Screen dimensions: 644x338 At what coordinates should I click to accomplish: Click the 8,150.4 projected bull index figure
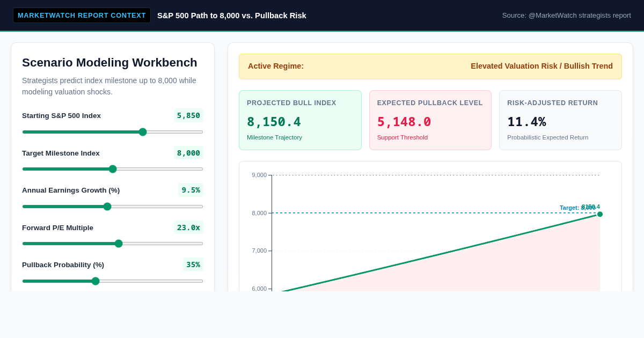(x=274, y=122)
